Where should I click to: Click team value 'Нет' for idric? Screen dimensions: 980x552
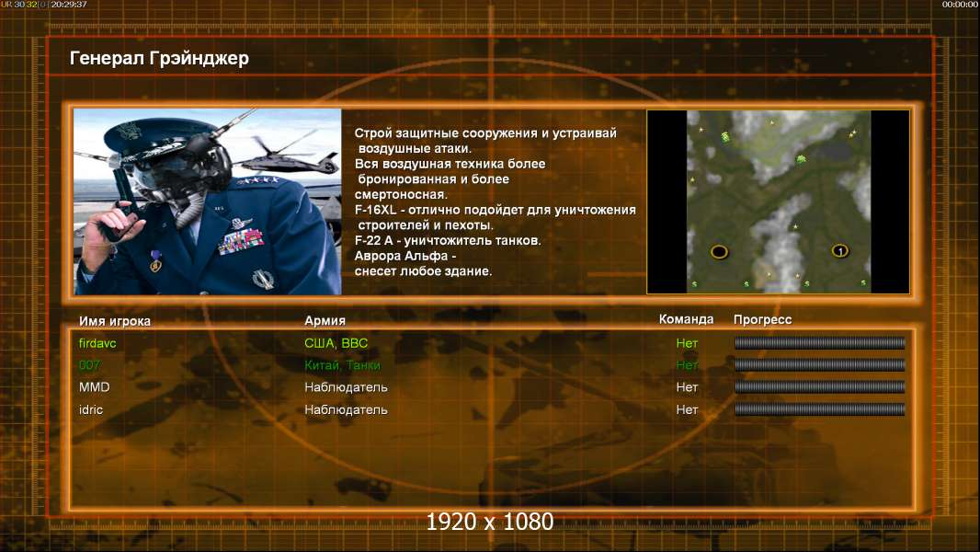pos(687,409)
